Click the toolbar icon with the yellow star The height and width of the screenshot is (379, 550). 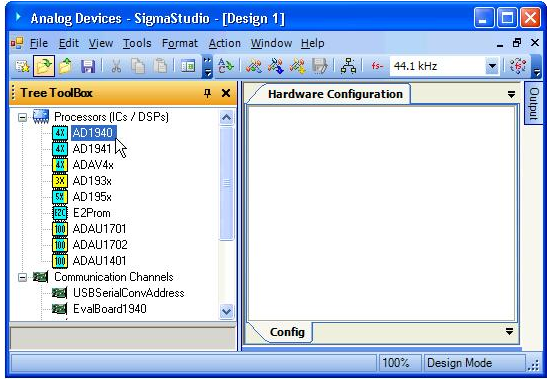pos(297,66)
